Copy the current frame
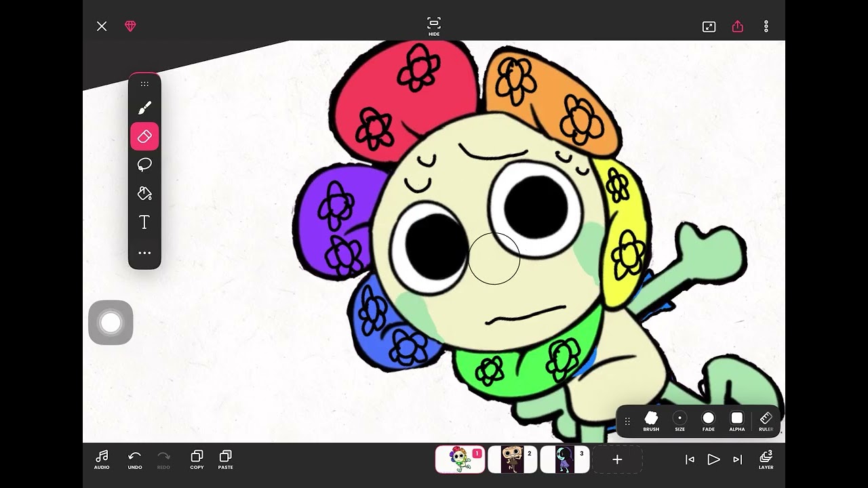The width and height of the screenshot is (868, 488). pyautogui.click(x=197, y=460)
